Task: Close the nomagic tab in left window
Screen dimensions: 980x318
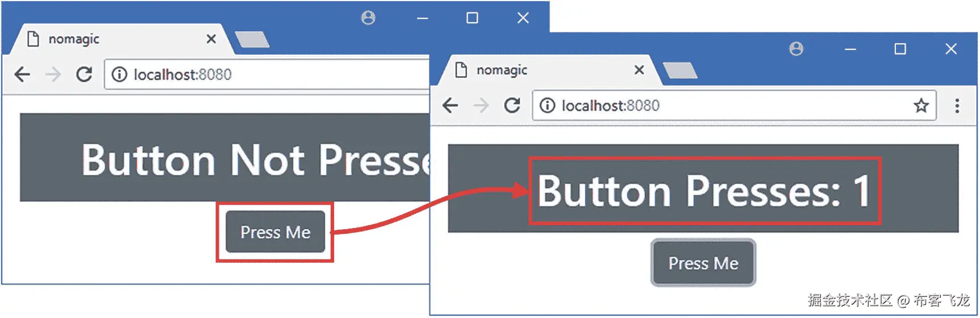Action: click(211, 39)
